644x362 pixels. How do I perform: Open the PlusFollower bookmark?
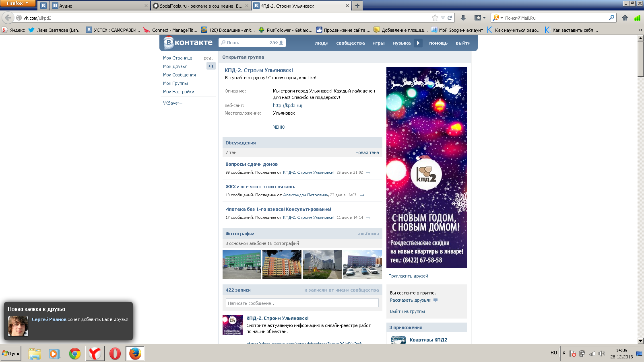point(285,30)
